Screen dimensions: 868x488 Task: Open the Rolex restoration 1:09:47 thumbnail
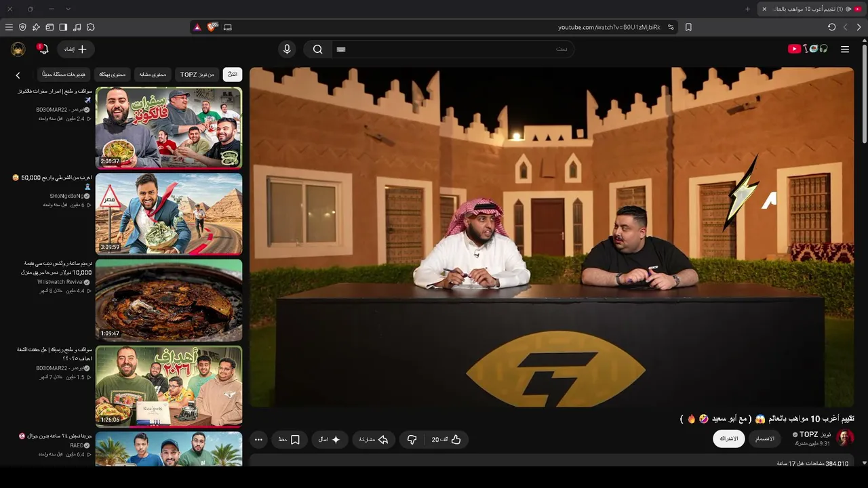point(169,300)
